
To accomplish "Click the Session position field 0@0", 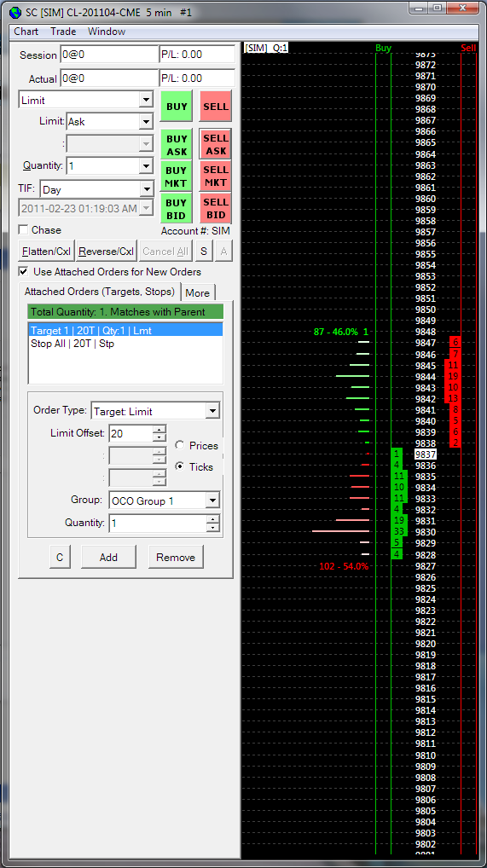I will 109,55.
